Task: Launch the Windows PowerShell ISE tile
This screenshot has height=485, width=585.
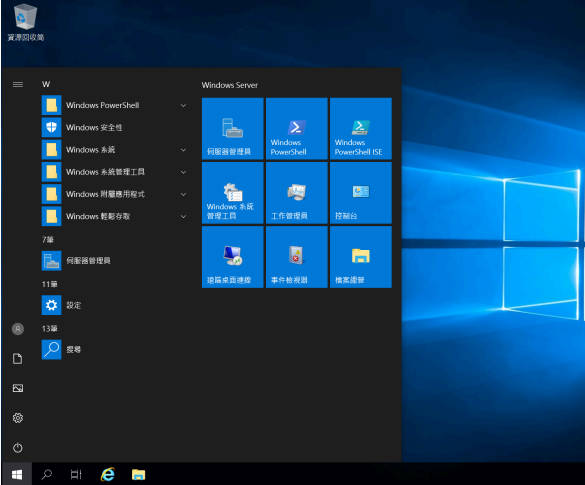Action: [361, 129]
